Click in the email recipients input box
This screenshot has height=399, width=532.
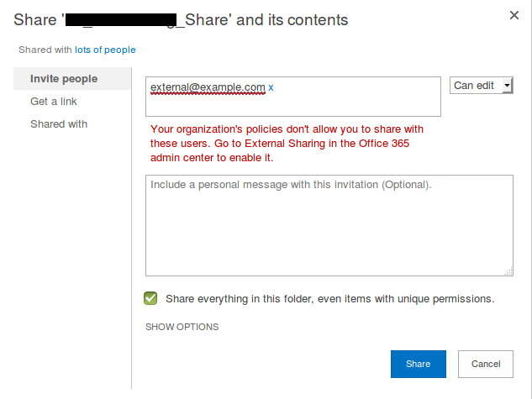293,97
